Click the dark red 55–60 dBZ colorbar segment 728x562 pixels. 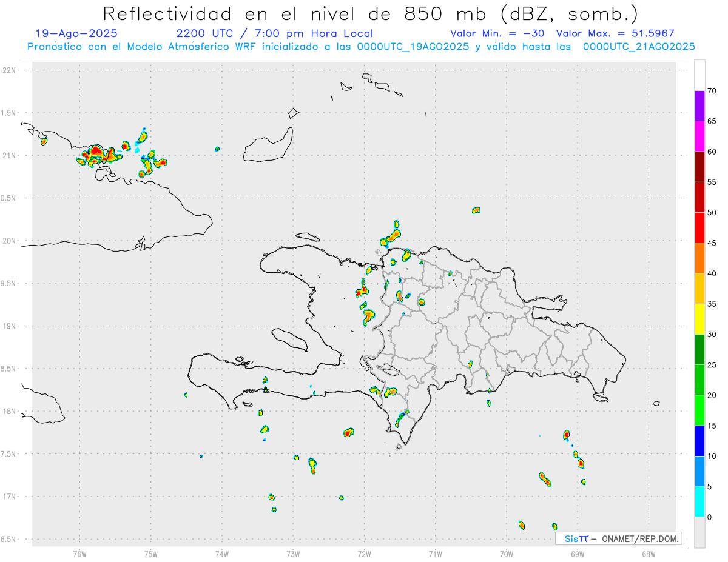699,167
